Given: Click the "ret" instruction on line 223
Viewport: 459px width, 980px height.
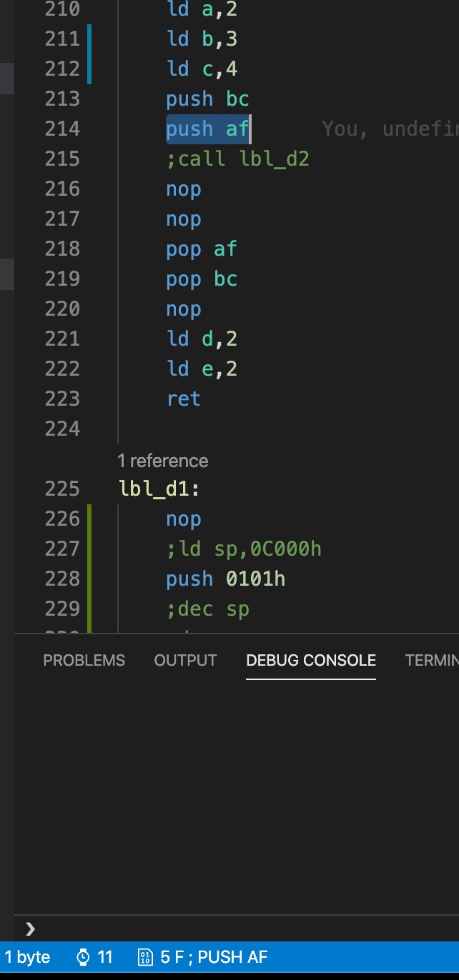Looking at the screenshot, I should [x=183, y=399].
